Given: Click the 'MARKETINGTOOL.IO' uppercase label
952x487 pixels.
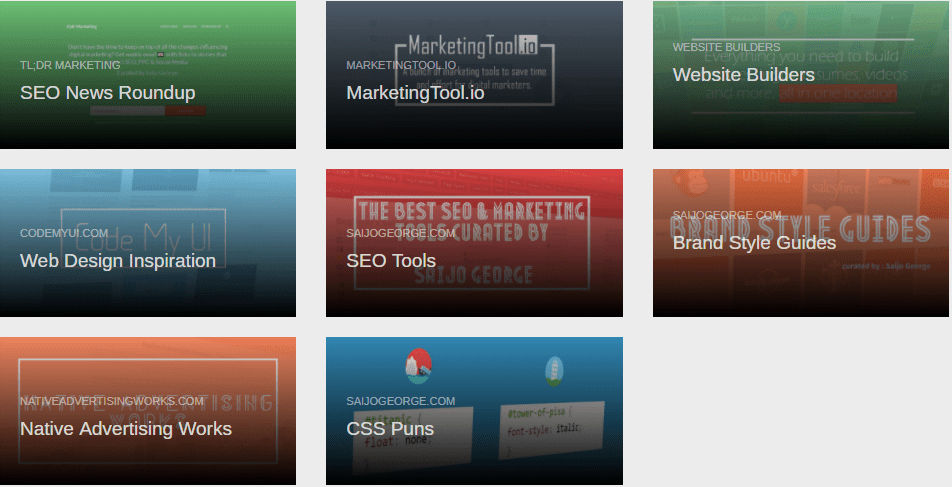Looking at the screenshot, I should tap(401, 65).
